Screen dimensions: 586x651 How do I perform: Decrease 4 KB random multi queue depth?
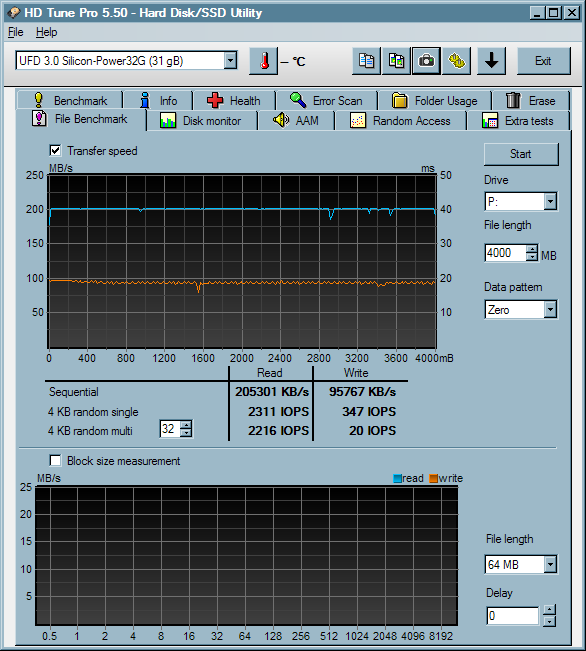tap(186, 432)
